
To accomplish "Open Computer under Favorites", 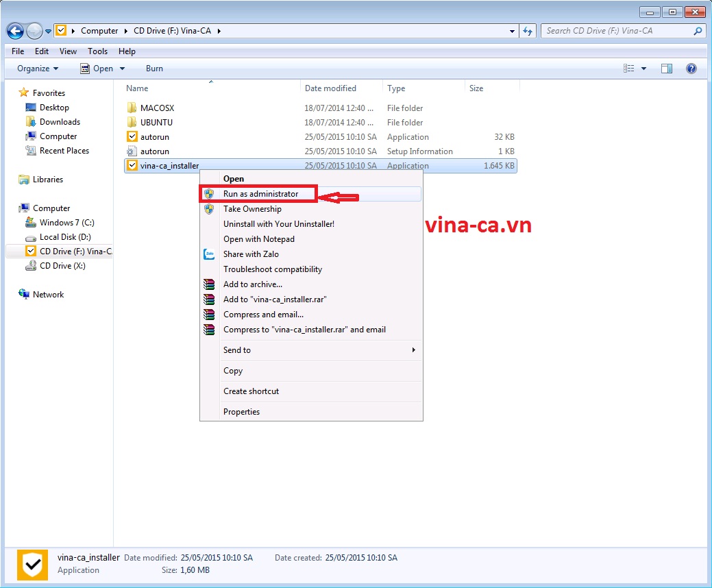I will click(x=58, y=136).
